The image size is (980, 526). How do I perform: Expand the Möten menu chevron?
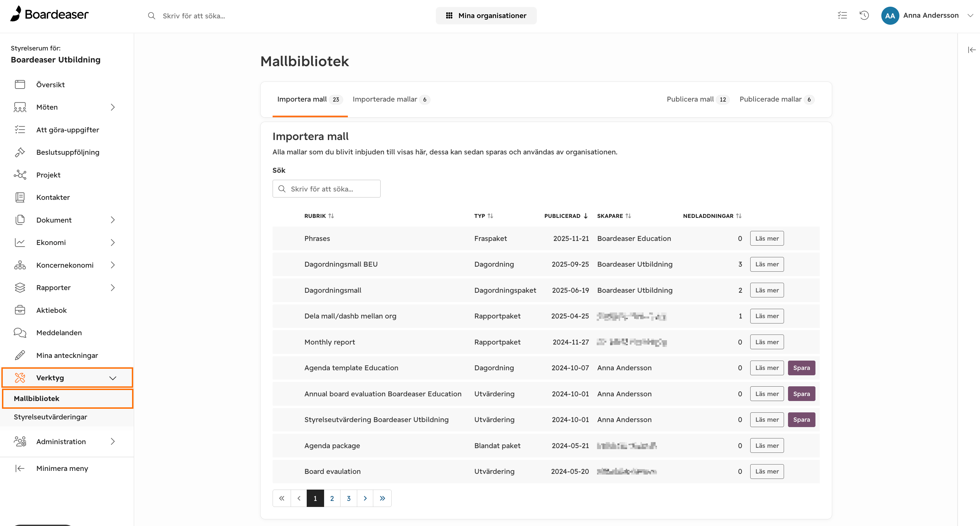pos(113,107)
